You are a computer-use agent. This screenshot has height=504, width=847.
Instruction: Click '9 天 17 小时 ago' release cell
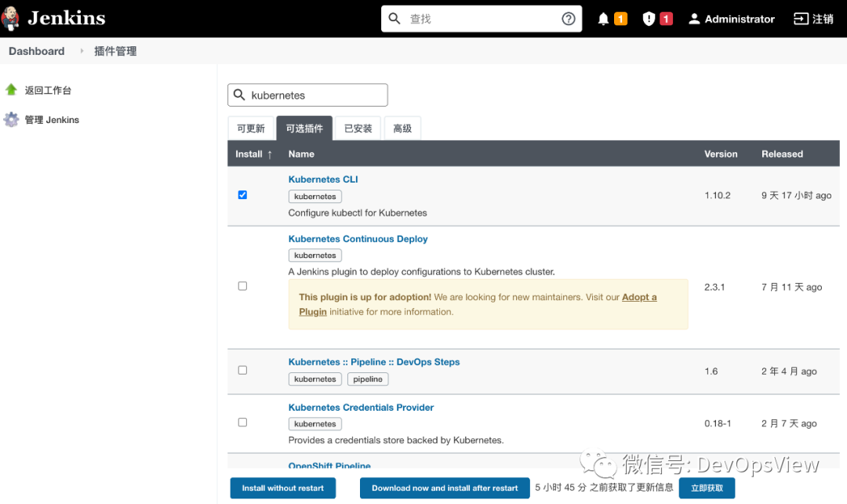796,195
